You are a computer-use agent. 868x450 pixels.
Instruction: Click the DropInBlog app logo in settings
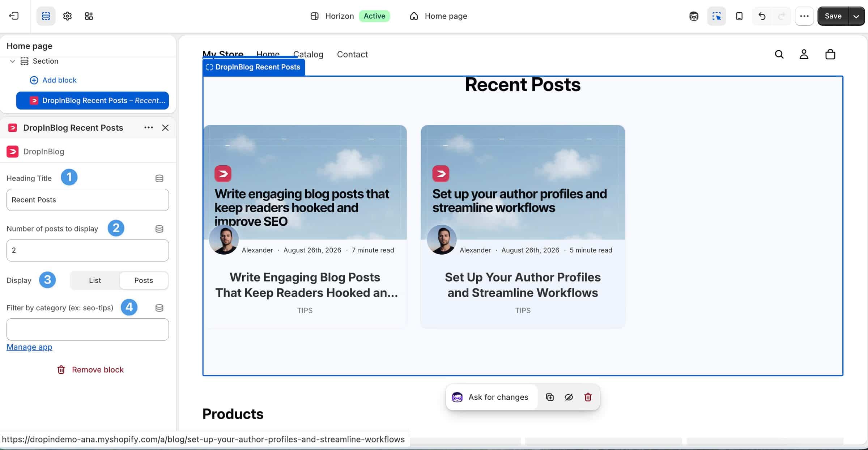(x=13, y=151)
